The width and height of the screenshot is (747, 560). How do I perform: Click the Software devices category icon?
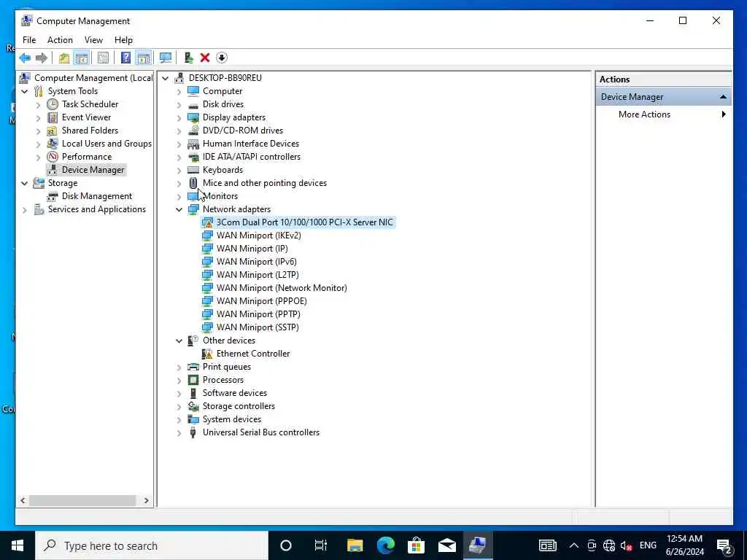pyautogui.click(x=193, y=393)
